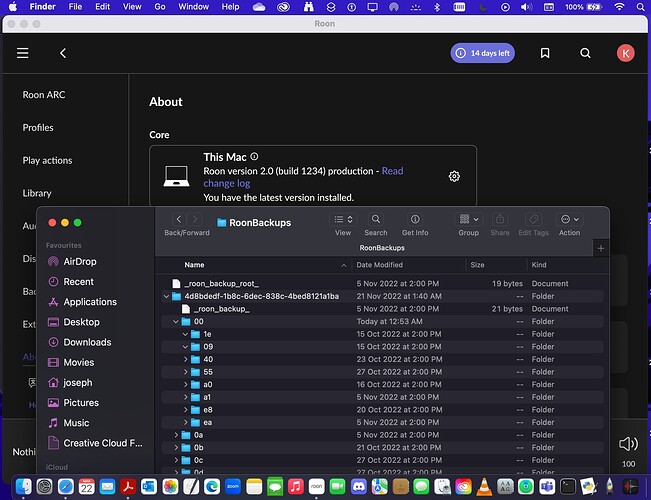
Task: Open Roon bookmarks icon
Action: coord(545,53)
